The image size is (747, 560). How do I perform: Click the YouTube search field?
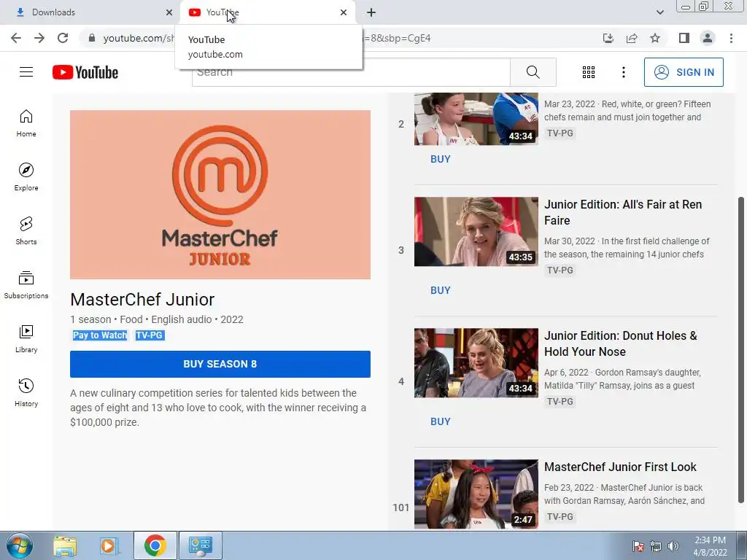pos(351,72)
